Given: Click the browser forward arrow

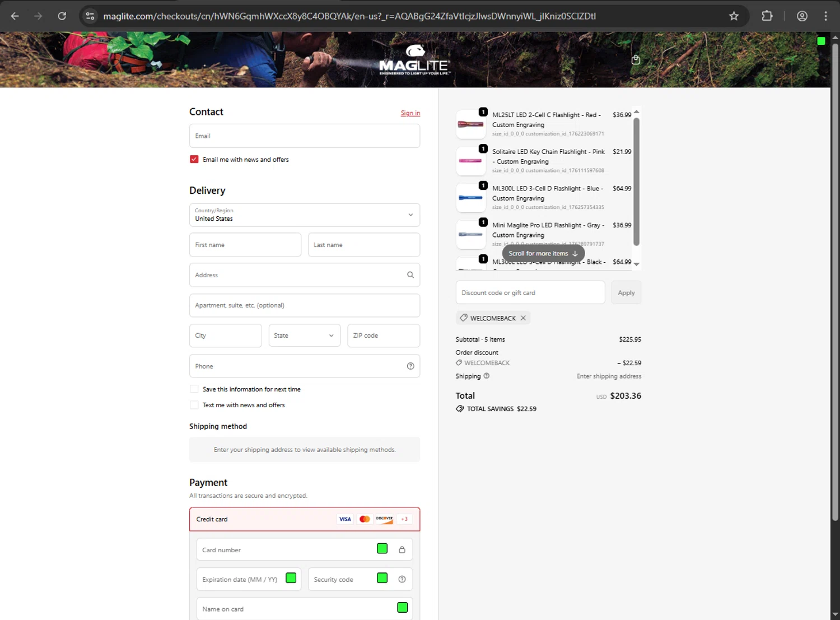Looking at the screenshot, I should (38, 16).
